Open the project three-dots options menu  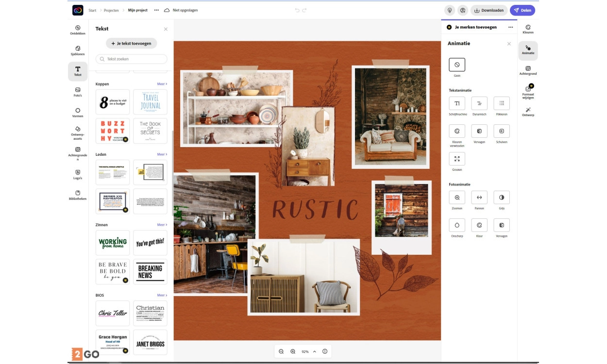click(x=156, y=10)
